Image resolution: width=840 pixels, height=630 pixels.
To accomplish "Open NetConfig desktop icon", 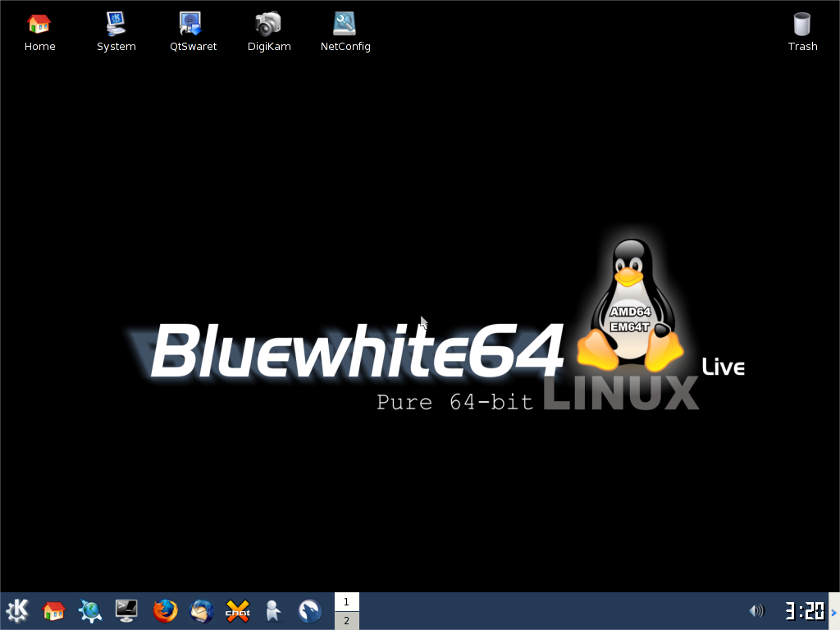I will (345, 32).
